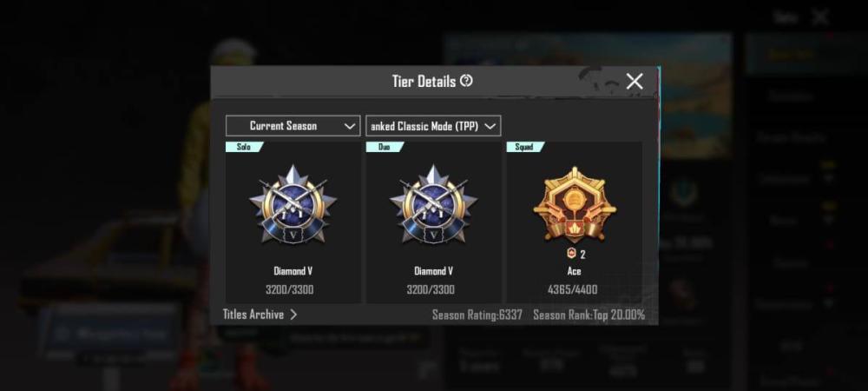Select the Duo tab label
868x391 pixels.
385,147
